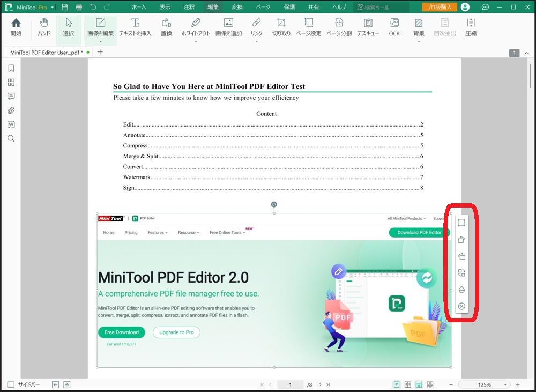
Task: Expand the dropdown arrow under 画像を編集
Action: [x=101, y=41]
